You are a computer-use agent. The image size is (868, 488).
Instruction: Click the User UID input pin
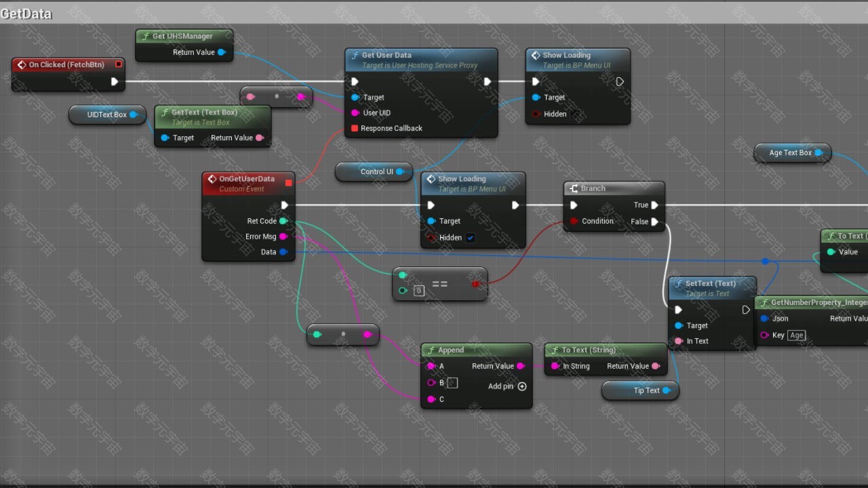[x=355, y=113]
